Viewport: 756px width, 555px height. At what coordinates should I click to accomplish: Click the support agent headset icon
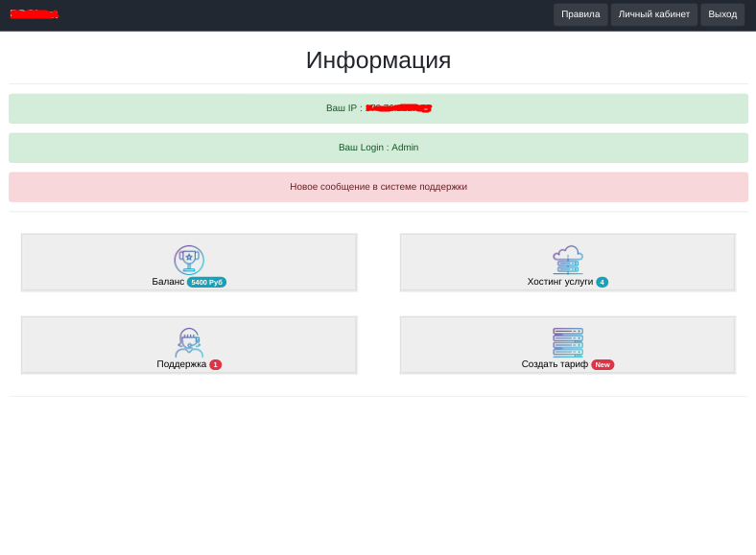pos(189,342)
